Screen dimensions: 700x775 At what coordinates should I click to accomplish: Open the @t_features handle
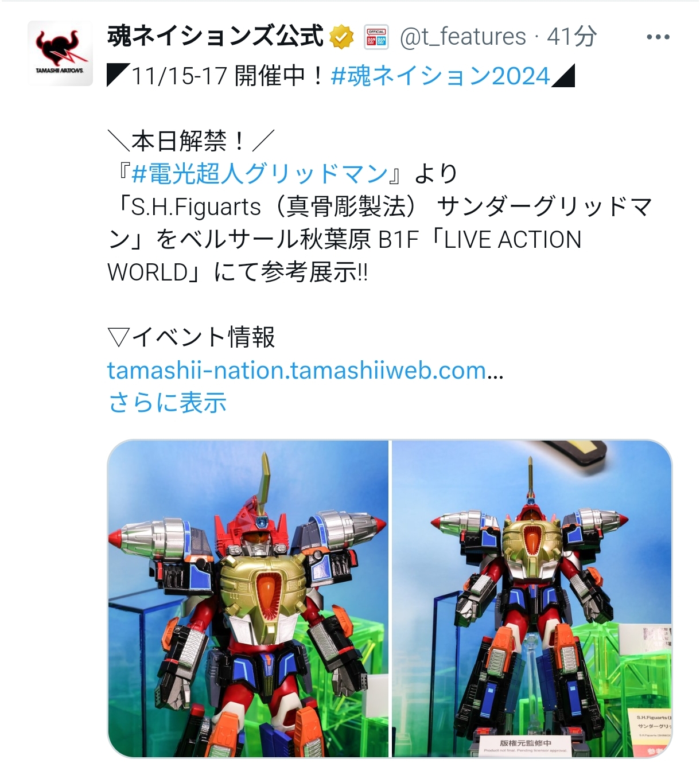tap(462, 37)
